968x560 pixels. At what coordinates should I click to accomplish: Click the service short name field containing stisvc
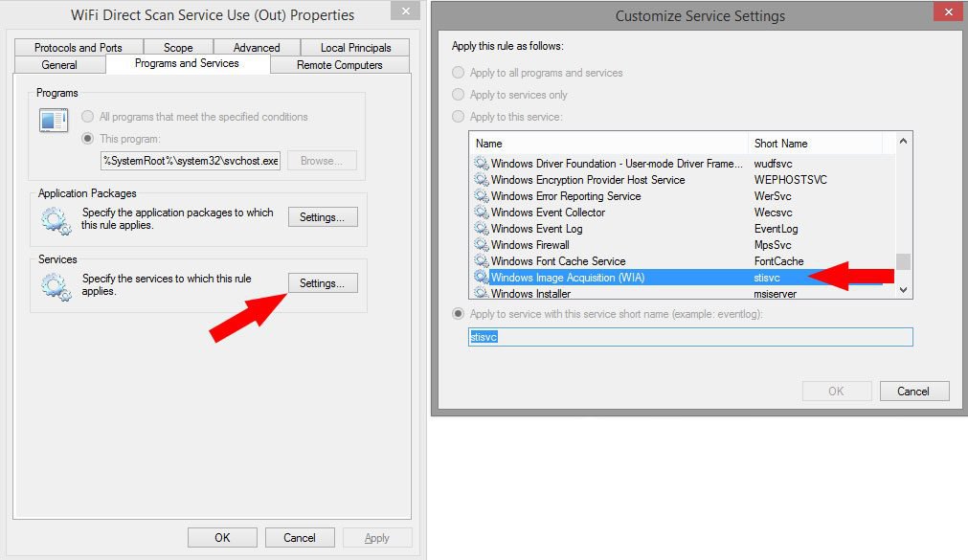coord(690,337)
